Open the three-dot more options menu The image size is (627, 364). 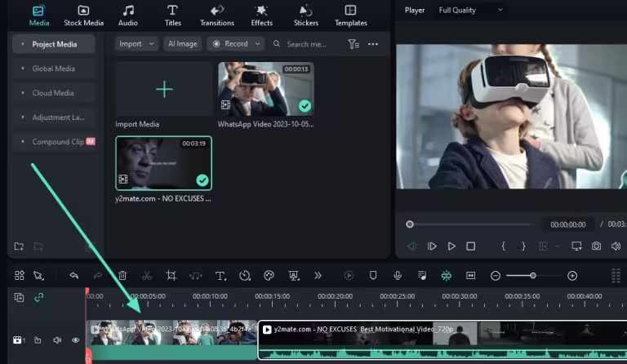point(372,44)
